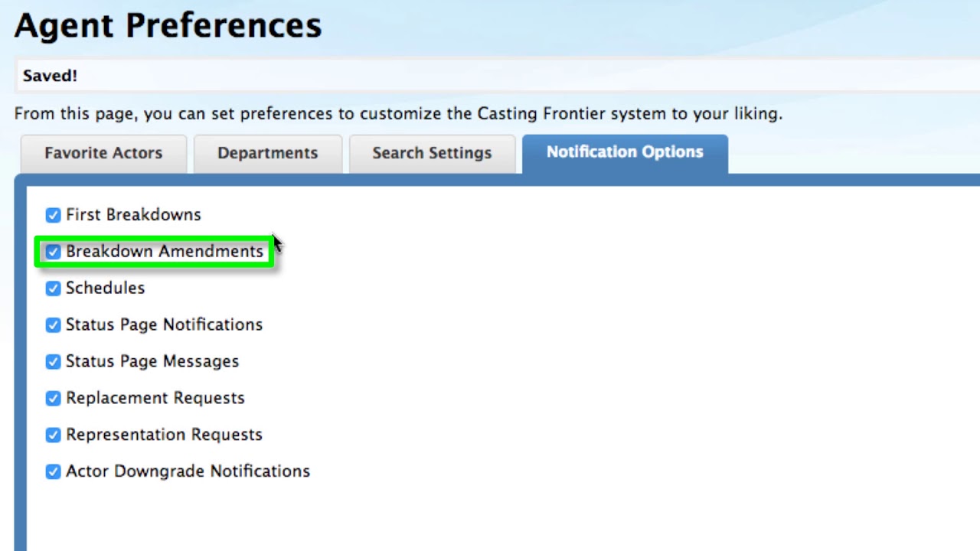The height and width of the screenshot is (551, 980).
Task: Click the First Breakdowns label text
Action: (x=133, y=215)
